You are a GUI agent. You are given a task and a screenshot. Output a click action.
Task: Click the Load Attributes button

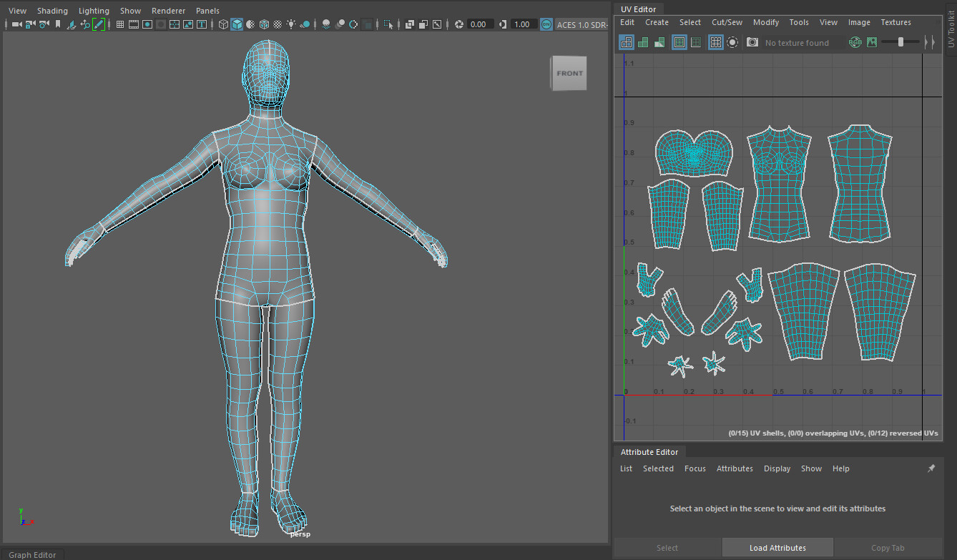(x=777, y=547)
